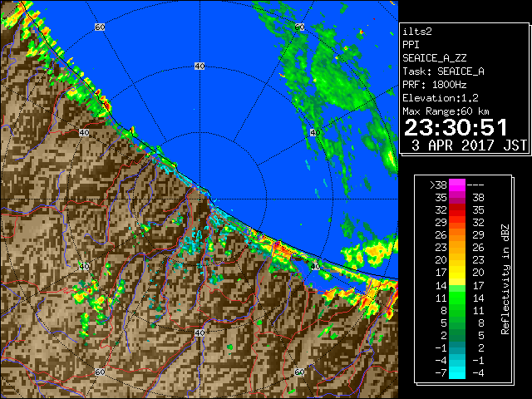The height and width of the screenshot is (399, 532).
Task: Click the 40 km ring label due south
Action: pos(199,332)
